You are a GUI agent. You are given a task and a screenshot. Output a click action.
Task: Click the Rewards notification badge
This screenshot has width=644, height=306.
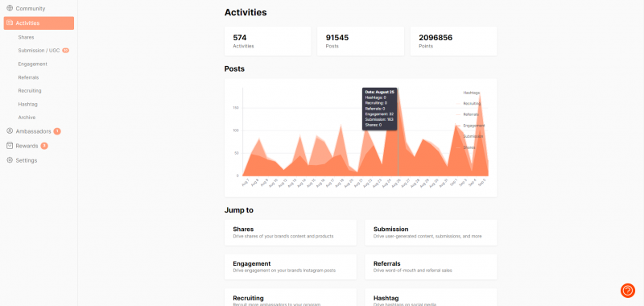[x=44, y=146]
